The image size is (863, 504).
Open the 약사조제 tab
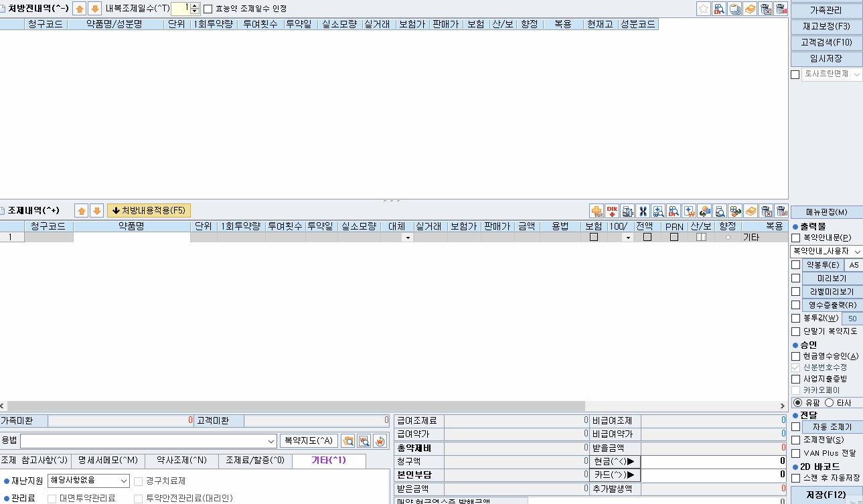point(181,460)
